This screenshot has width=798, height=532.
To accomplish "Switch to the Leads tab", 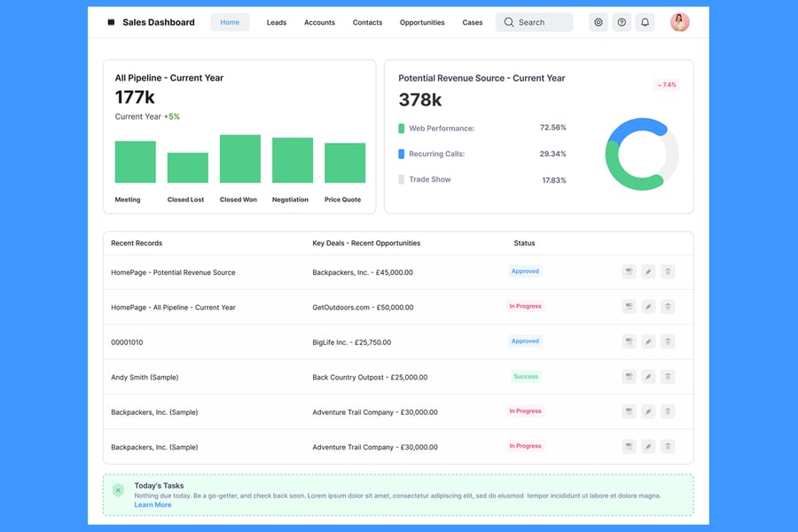I will [x=277, y=22].
